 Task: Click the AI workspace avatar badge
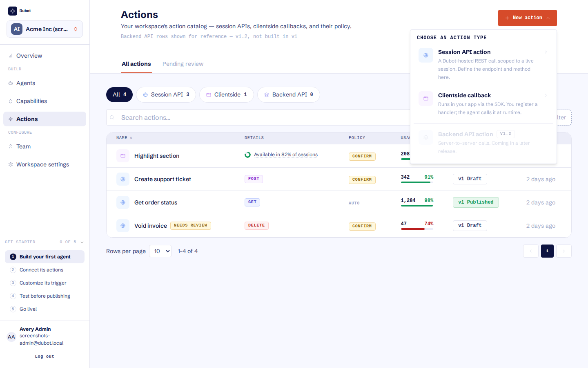point(17,29)
